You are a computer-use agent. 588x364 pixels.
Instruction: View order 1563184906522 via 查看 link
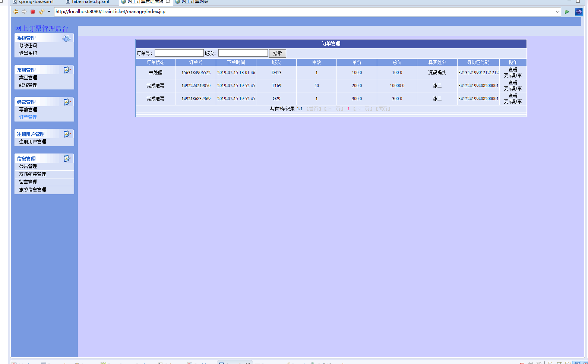pyautogui.click(x=513, y=70)
